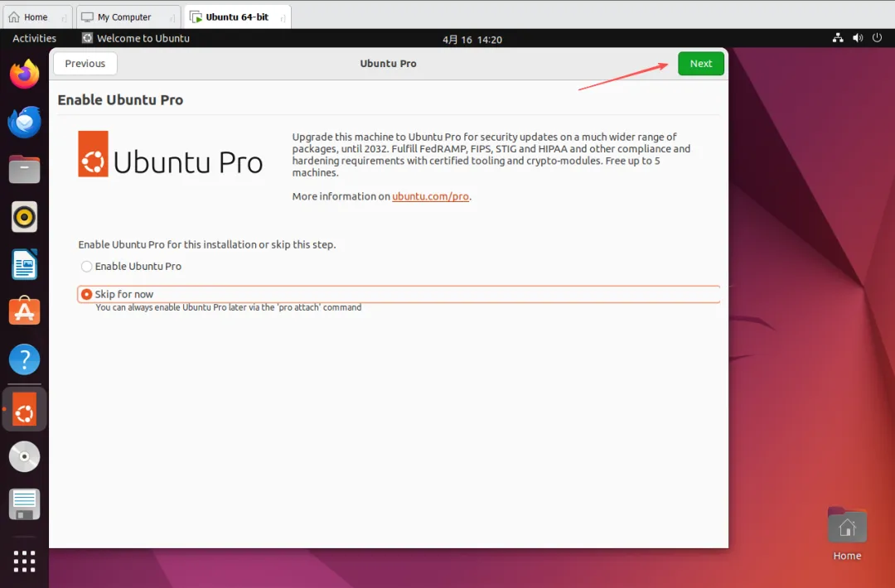Open the Files manager dock icon
Image resolution: width=895 pixels, height=588 pixels.
(x=25, y=170)
